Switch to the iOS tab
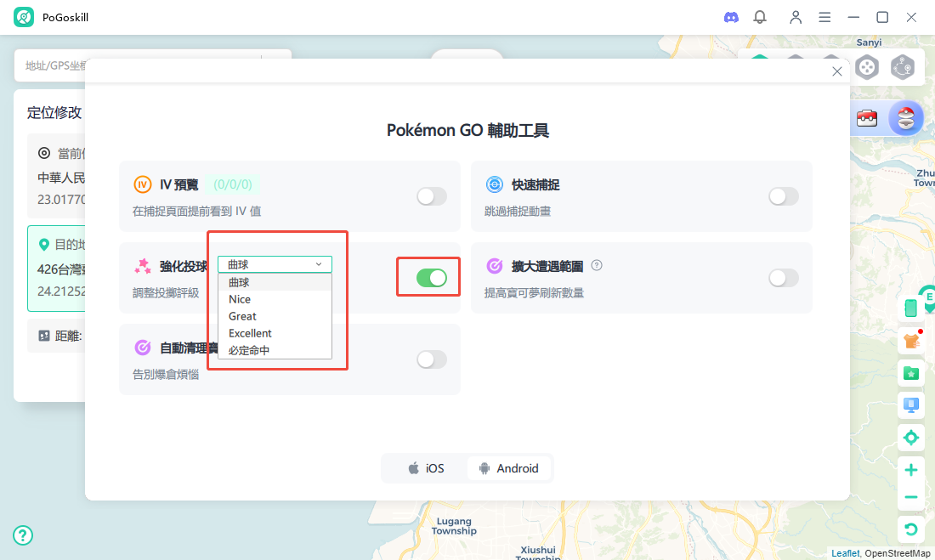935x560 pixels. [426, 468]
